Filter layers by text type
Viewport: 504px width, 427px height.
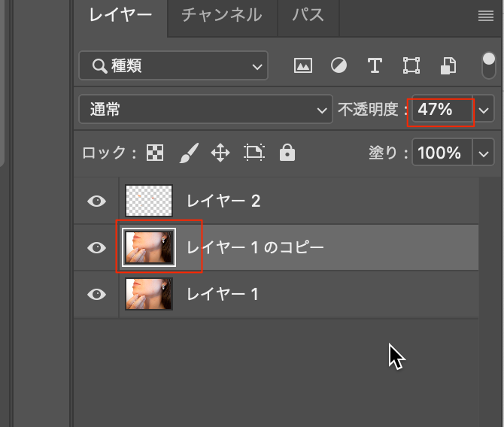pos(375,66)
